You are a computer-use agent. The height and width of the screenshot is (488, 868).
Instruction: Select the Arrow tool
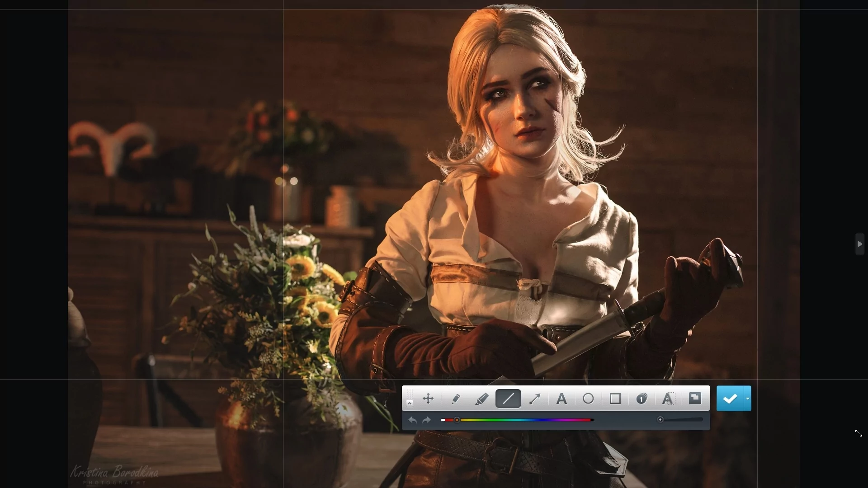535,399
